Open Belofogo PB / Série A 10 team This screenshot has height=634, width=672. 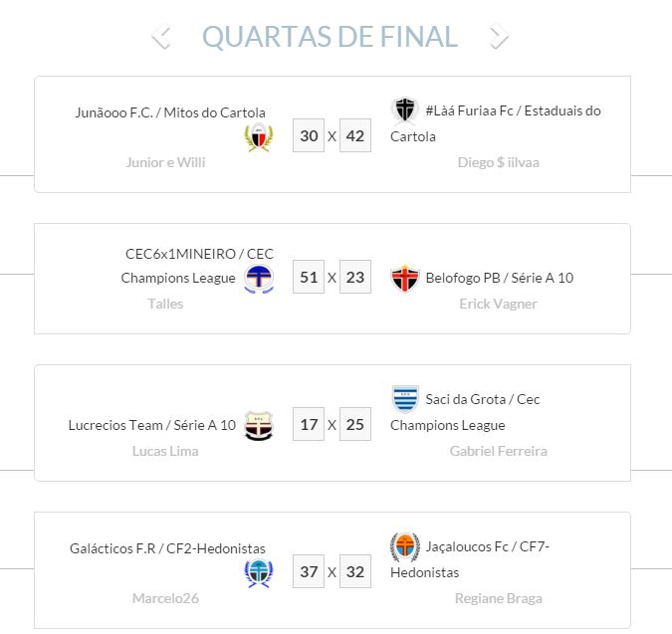coord(499,278)
